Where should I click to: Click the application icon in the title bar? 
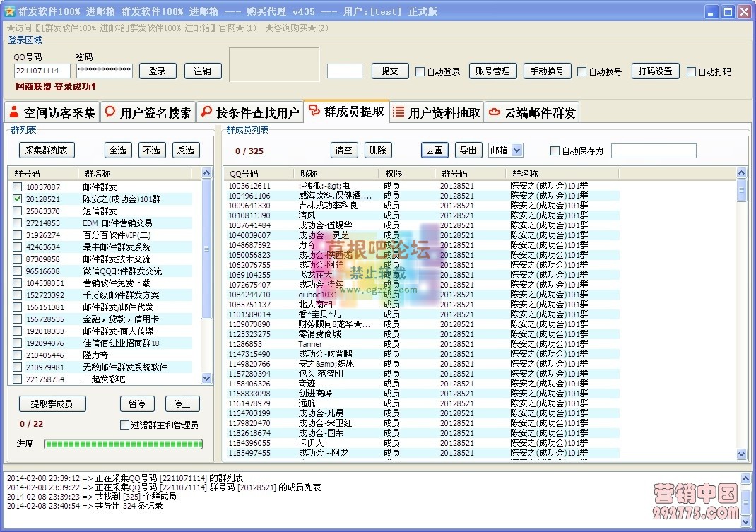click(x=8, y=11)
